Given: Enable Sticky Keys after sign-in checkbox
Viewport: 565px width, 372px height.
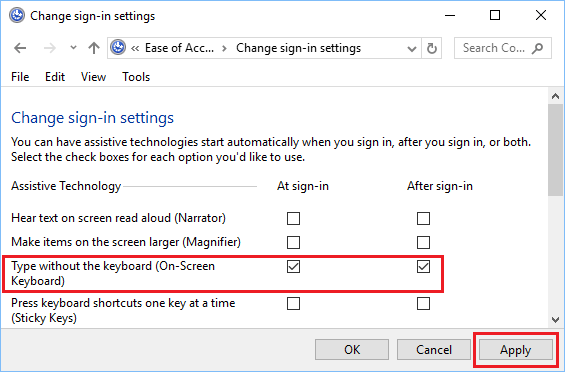Looking at the screenshot, I should [x=423, y=304].
